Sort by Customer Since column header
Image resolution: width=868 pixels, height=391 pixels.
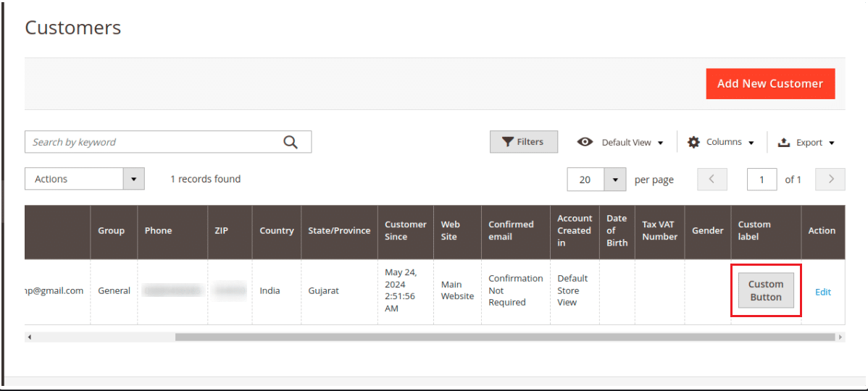(x=405, y=231)
